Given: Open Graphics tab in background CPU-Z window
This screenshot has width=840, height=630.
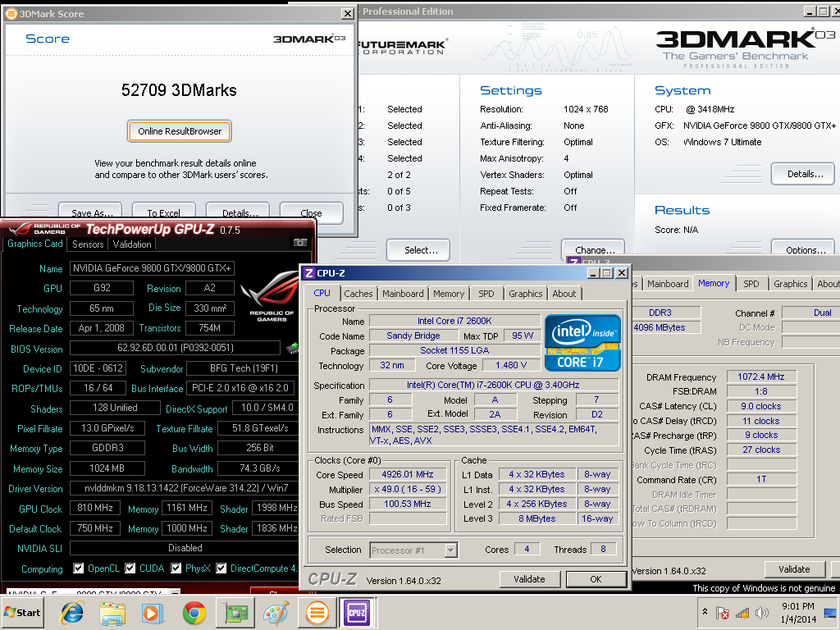Looking at the screenshot, I should click(790, 284).
